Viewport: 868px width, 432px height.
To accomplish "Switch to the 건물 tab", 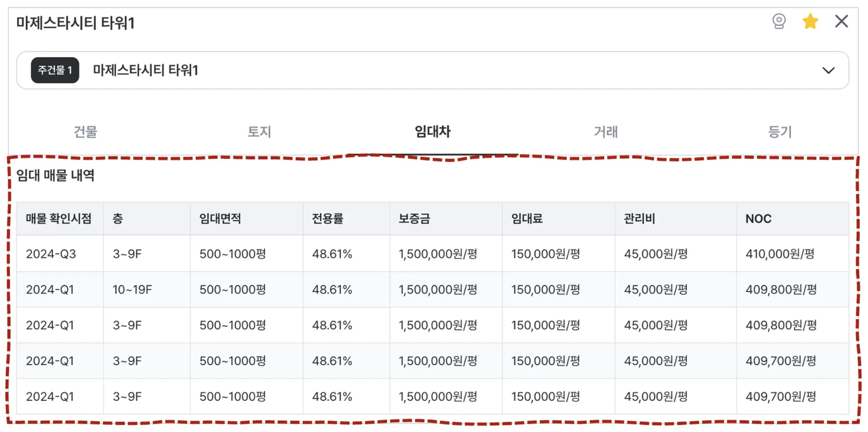I will 85,132.
